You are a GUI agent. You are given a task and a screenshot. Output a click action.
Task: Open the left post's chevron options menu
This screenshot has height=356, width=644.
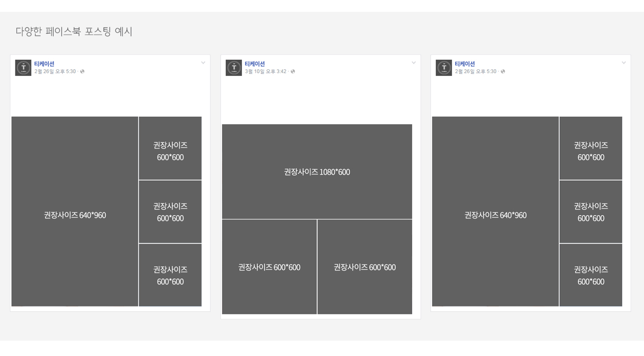click(203, 63)
